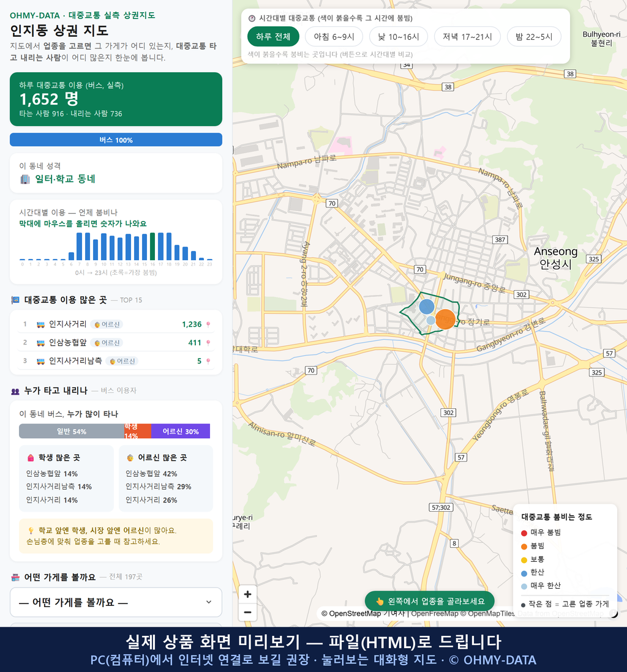Click the blue 버스 100% bar
The image size is (627, 672).
[x=116, y=140]
